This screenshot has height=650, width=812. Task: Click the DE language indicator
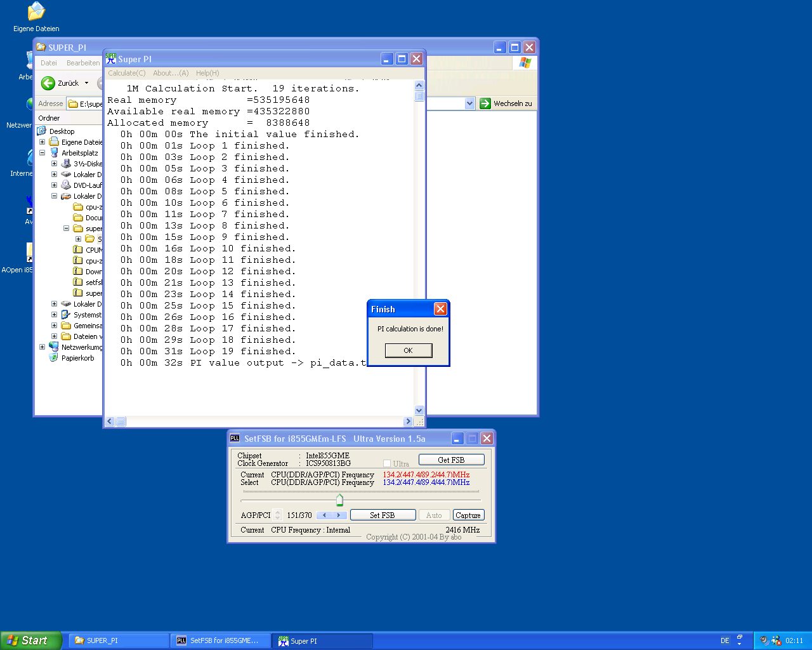point(724,640)
